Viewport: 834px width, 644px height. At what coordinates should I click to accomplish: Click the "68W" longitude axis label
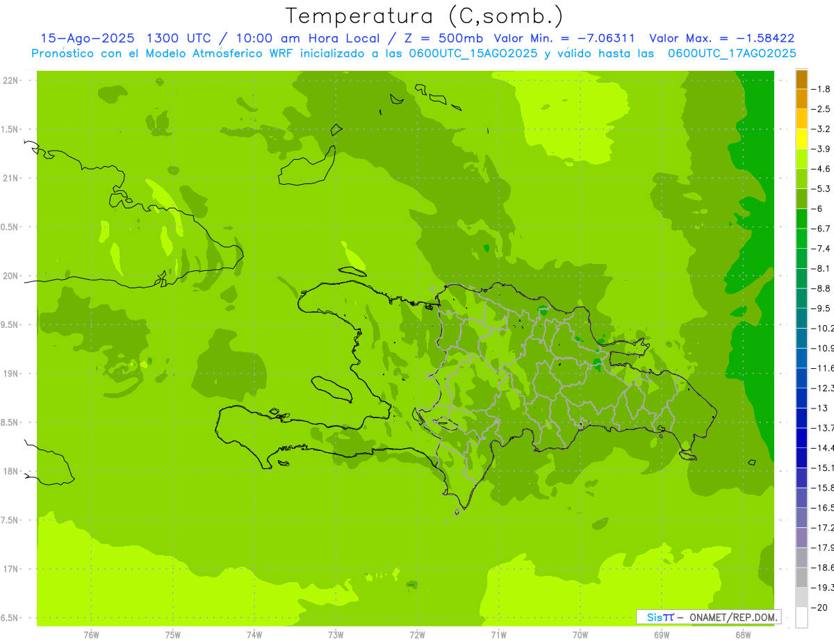[743, 635]
